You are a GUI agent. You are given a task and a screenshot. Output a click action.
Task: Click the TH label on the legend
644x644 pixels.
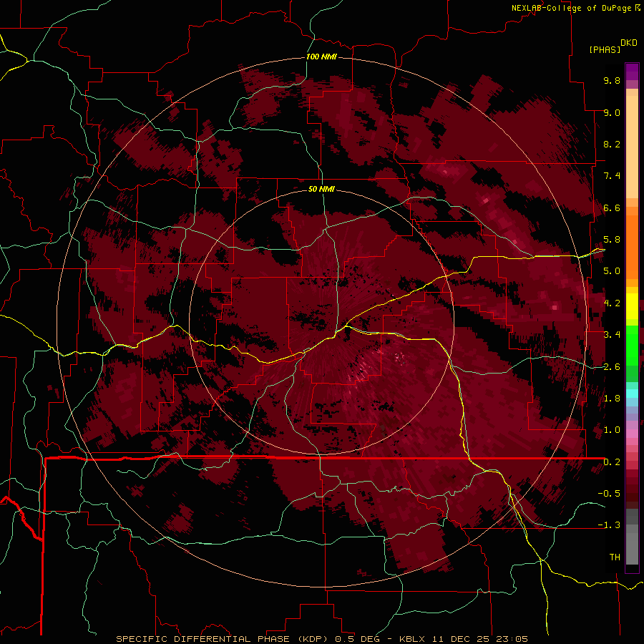615,557
